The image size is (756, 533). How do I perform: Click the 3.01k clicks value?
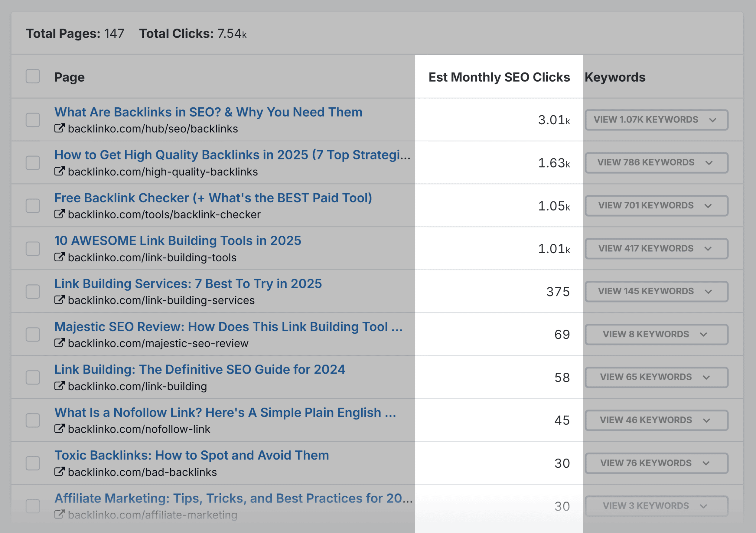click(554, 120)
